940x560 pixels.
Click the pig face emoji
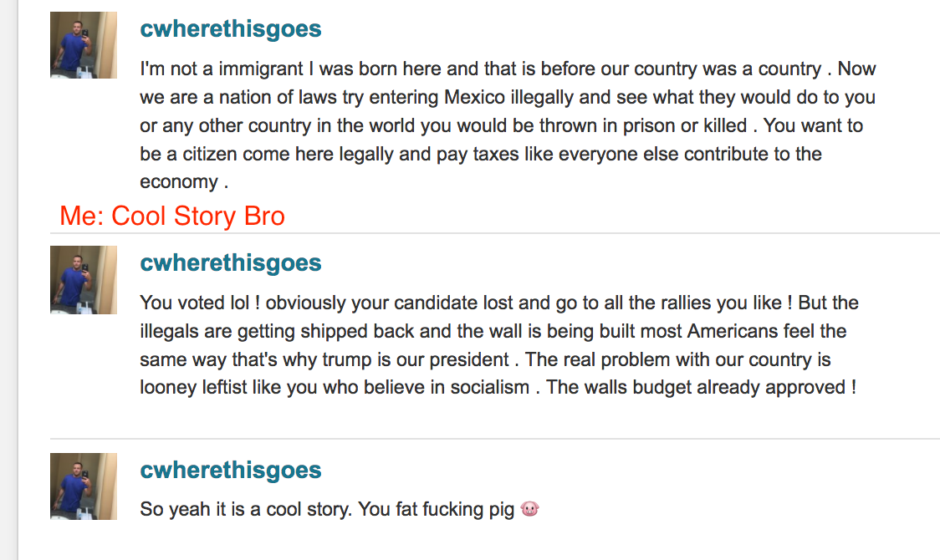point(530,509)
